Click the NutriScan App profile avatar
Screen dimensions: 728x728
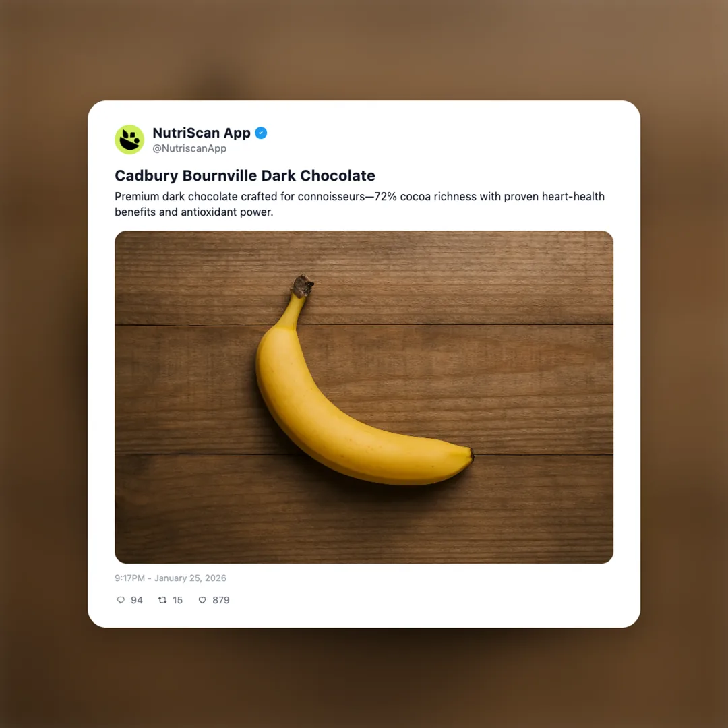click(129, 140)
